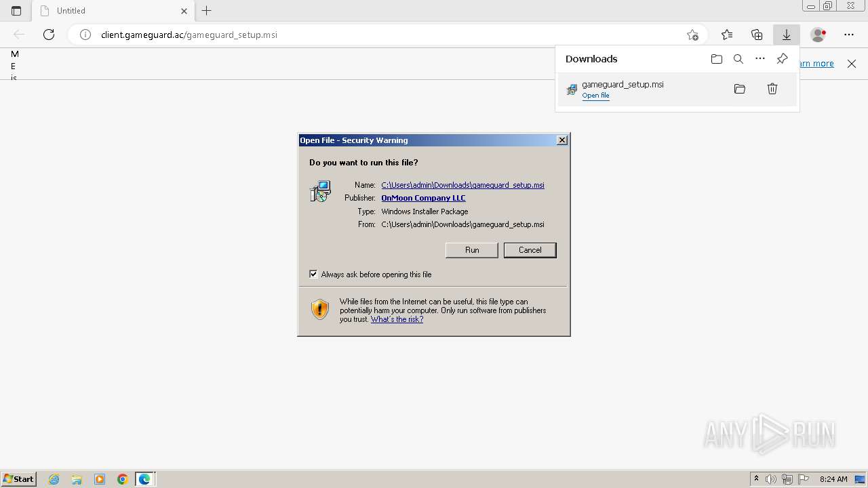
Task: Click the installer package icon in dialog
Action: coord(320,191)
